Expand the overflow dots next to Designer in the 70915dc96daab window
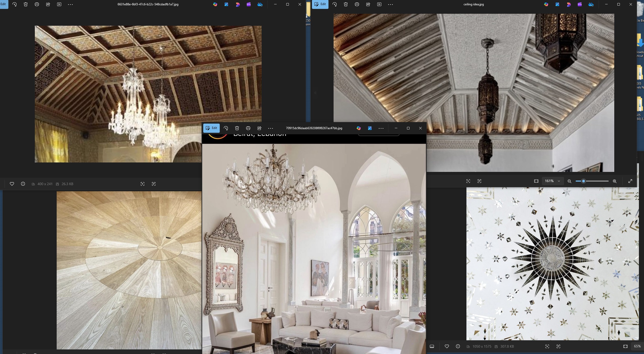 click(x=381, y=128)
